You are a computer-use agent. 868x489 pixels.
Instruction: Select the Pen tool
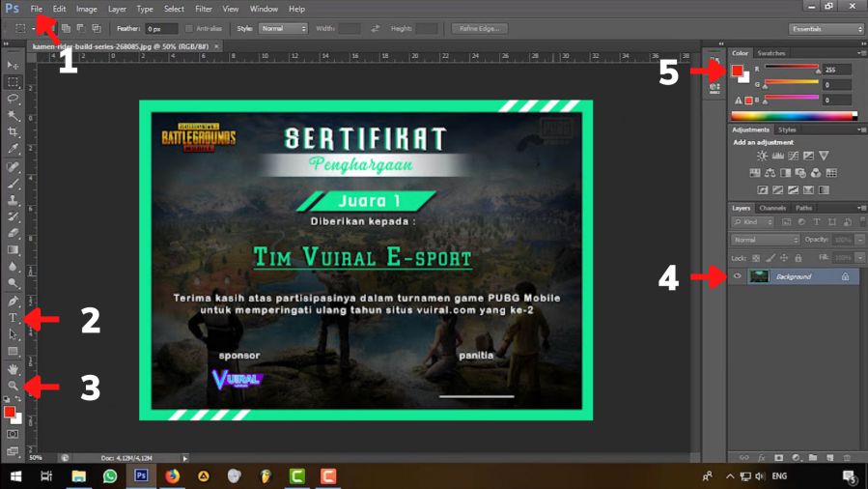coord(13,302)
